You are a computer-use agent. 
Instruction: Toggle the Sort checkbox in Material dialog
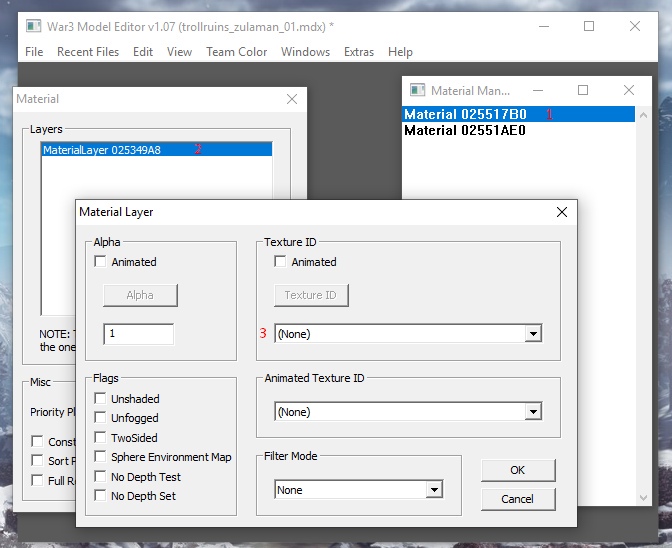(x=37, y=461)
